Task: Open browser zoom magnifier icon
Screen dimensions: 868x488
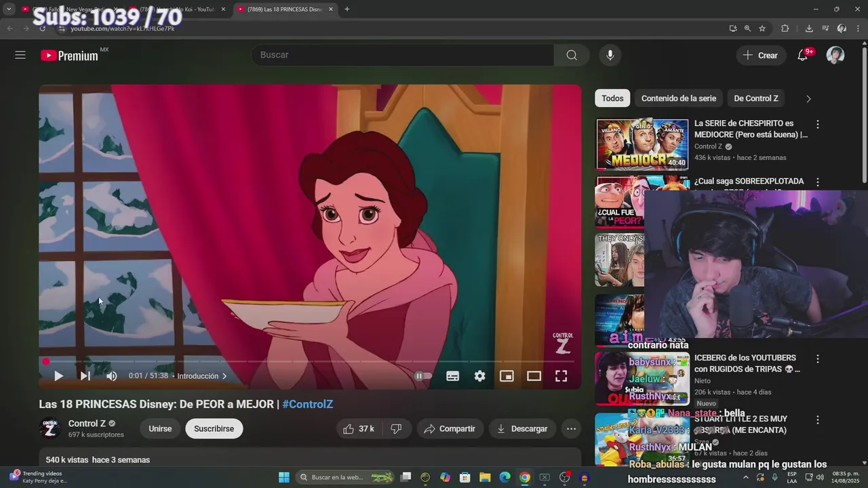Action: (747, 28)
